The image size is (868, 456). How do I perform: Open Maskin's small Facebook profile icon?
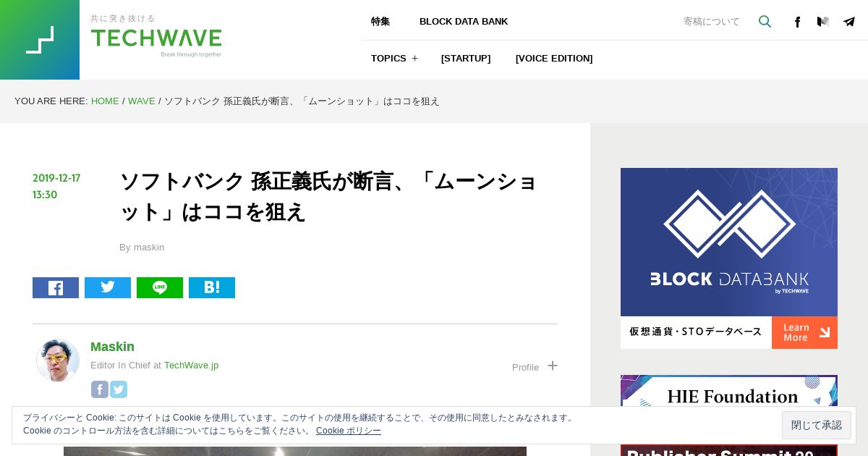(100, 389)
